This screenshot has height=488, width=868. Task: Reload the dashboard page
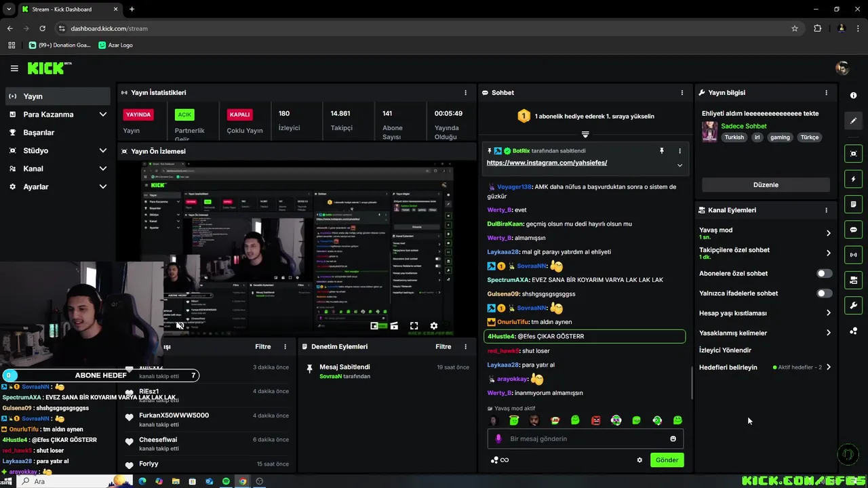(43, 28)
